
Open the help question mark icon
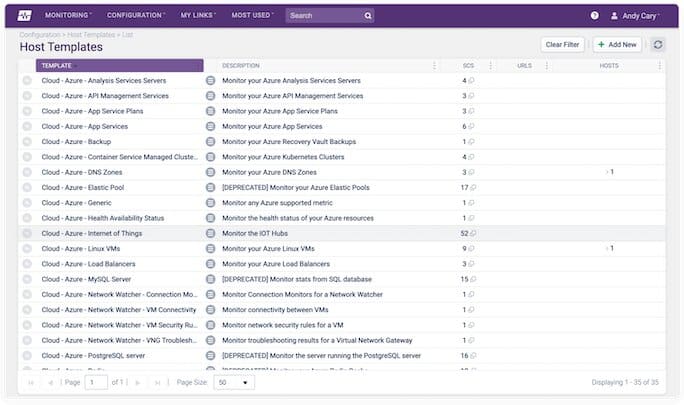(594, 15)
